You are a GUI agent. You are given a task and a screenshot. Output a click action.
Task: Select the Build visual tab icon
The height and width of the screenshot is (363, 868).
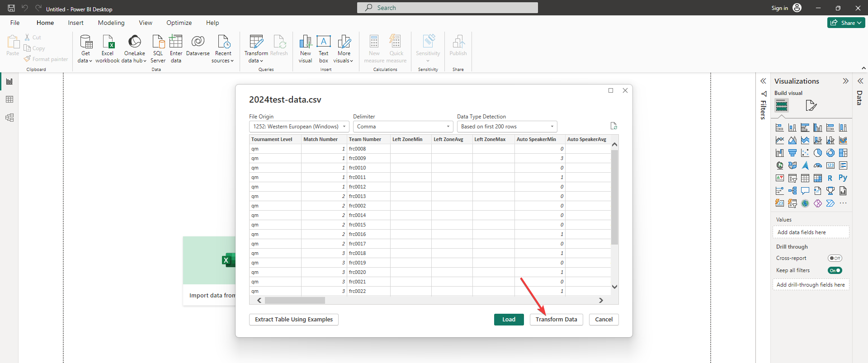pyautogui.click(x=782, y=106)
